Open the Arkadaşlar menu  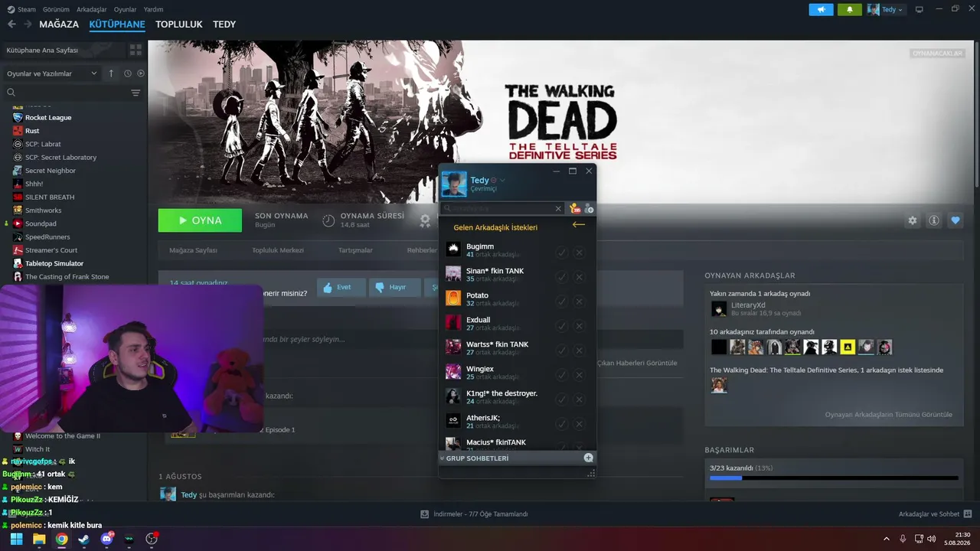[x=93, y=9]
